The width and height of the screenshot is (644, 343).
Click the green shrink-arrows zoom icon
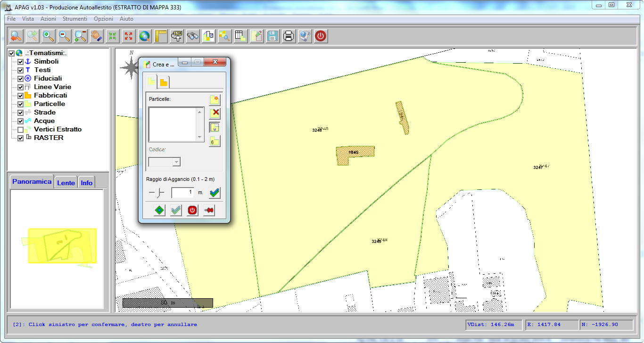pos(113,36)
